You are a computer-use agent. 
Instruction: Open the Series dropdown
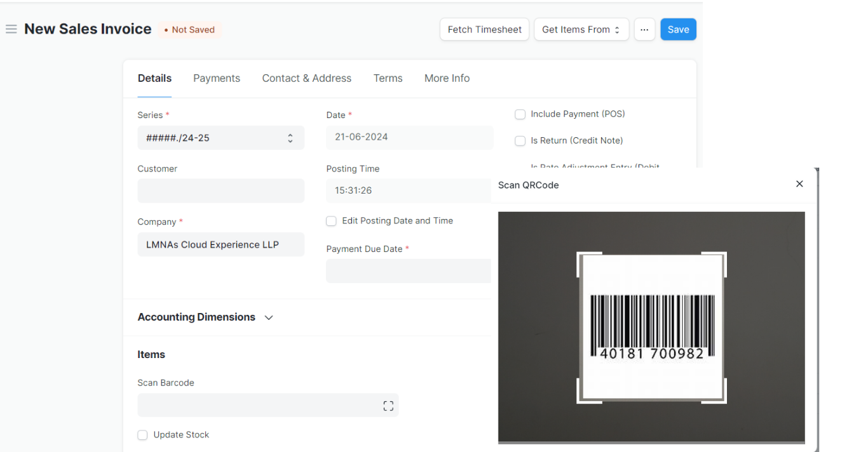coord(220,138)
